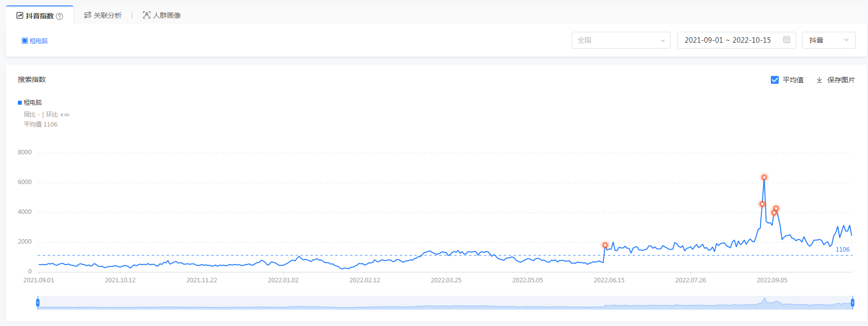Open the 全国 region dropdown
Screen dimensions: 868x326
[621, 40]
